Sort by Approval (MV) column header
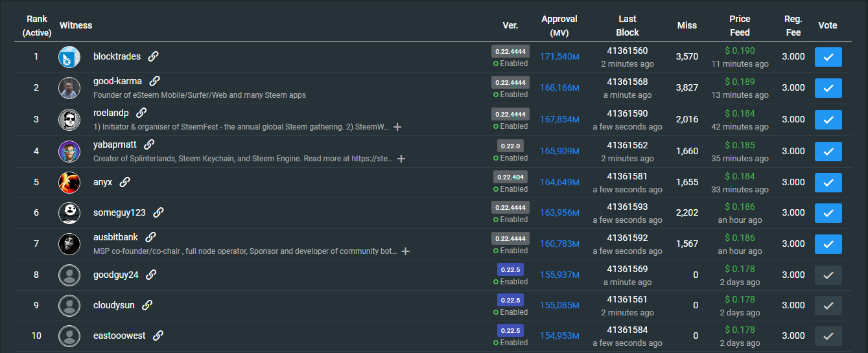Image resolution: width=868 pixels, height=353 pixels. pyautogui.click(x=559, y=26)
